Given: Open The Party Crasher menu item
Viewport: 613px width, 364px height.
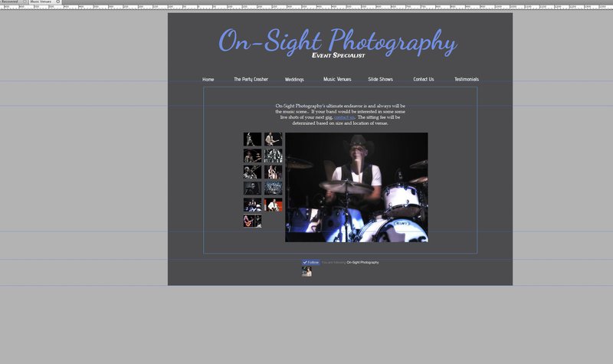Looking at the screenshot, I should point(251,80).
